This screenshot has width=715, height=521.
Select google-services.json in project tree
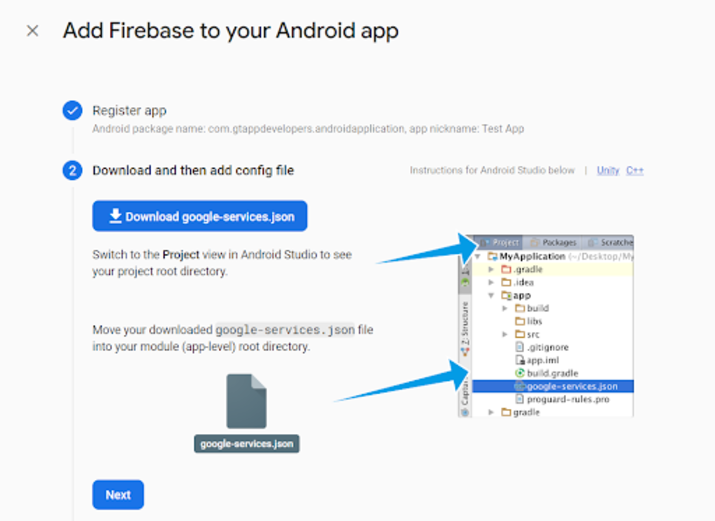pyautogui.click(x=571, y=386)
